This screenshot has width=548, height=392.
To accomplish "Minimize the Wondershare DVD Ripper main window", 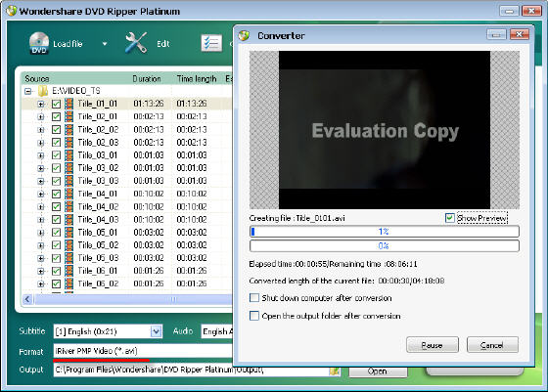I will click(509, 11).
